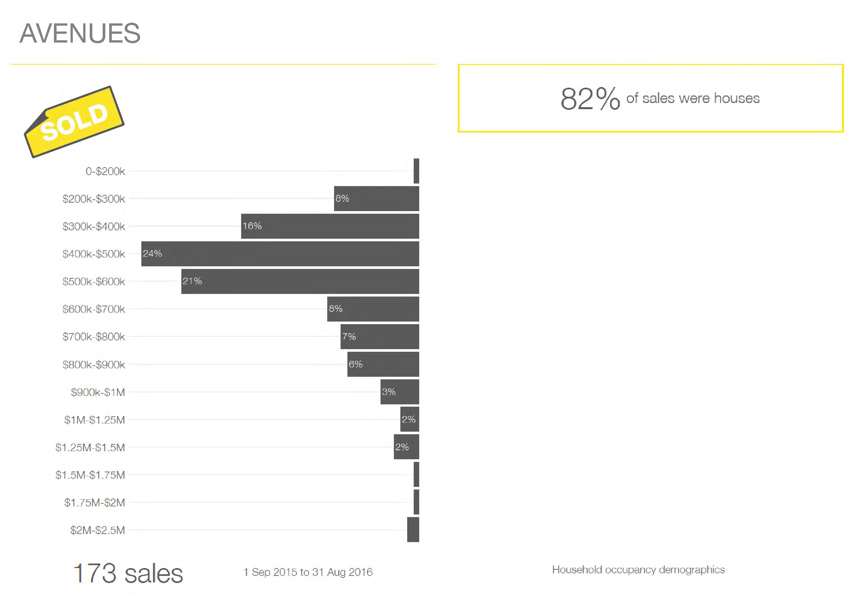Screen dimensions: 868x596
Task: Select the 6% bar for $800k-$900k
Action: 383,364
